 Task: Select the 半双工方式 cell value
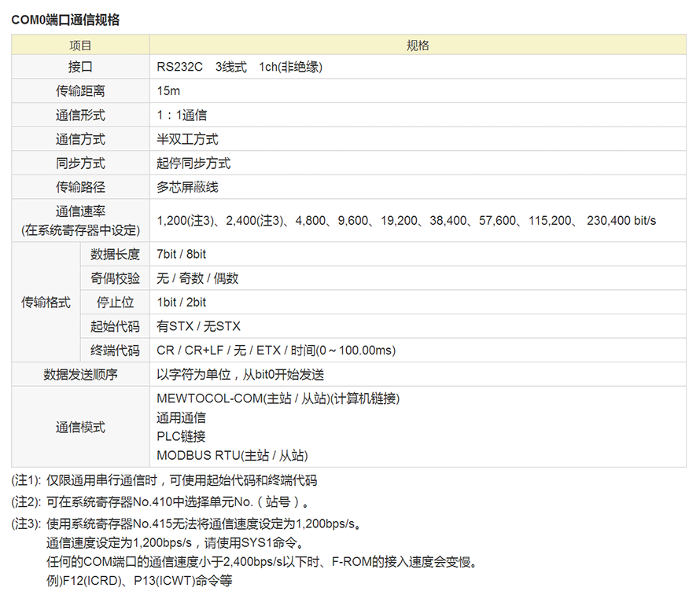[x=187, y=139]
